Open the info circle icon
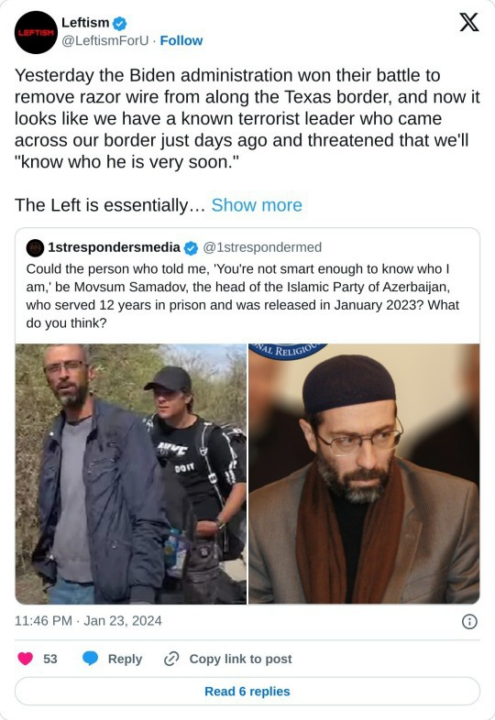 pyautogui.click(x=469, y=622)
